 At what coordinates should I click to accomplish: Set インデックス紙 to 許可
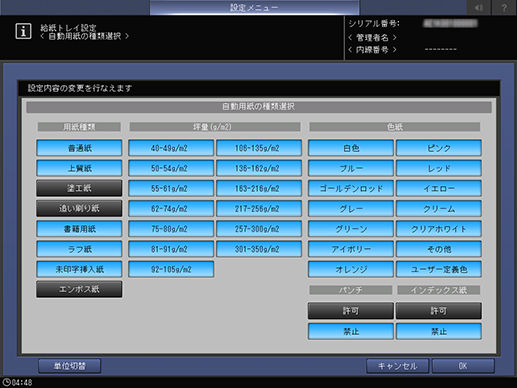click(x=439, y=311)
